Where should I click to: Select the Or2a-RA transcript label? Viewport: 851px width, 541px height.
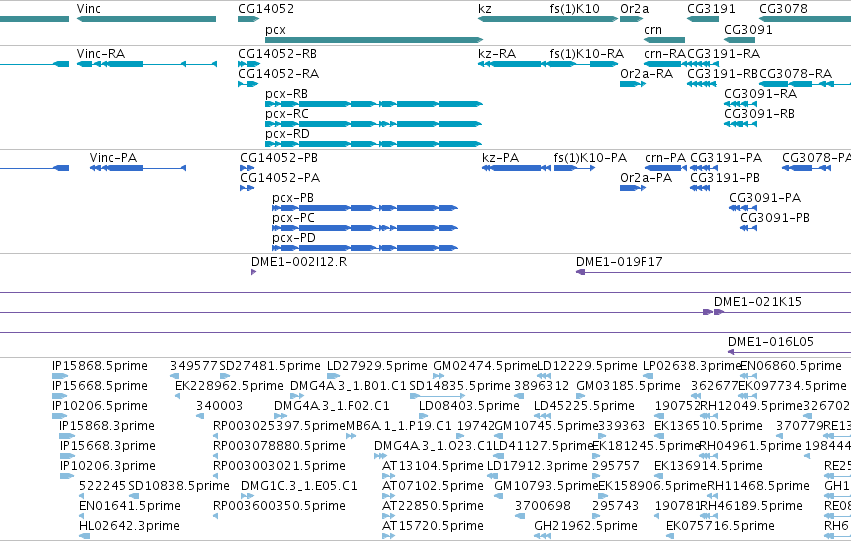[646, 74]
